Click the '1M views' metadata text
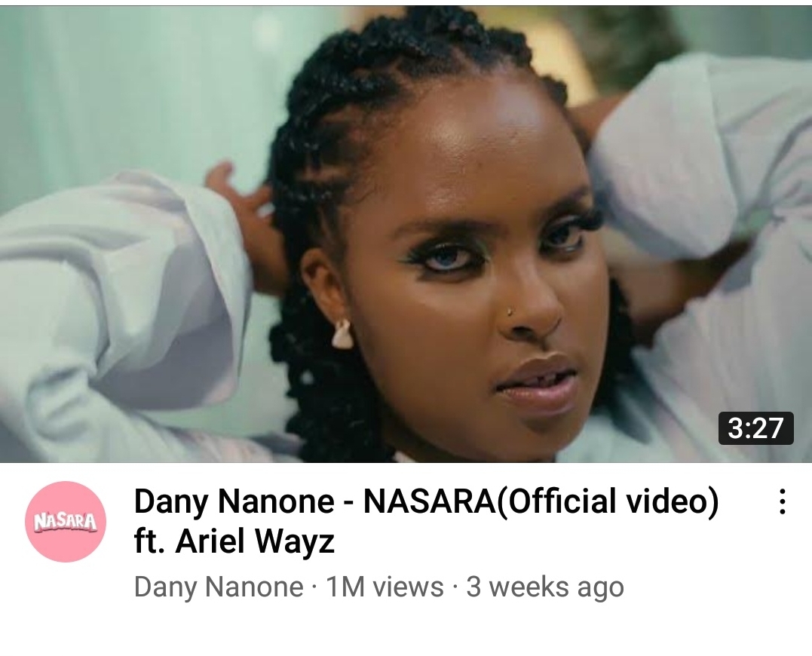812x656 pixels. tap(385, 587)
